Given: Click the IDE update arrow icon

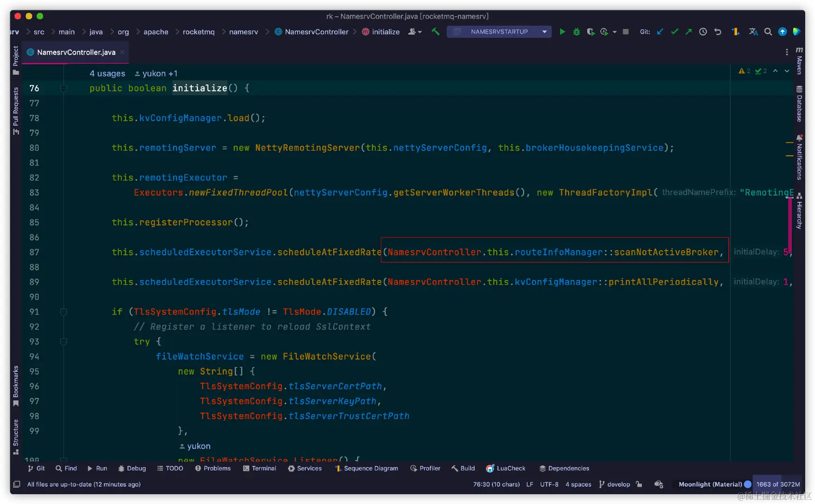Looking at the screenshot, I should [783, 32].
